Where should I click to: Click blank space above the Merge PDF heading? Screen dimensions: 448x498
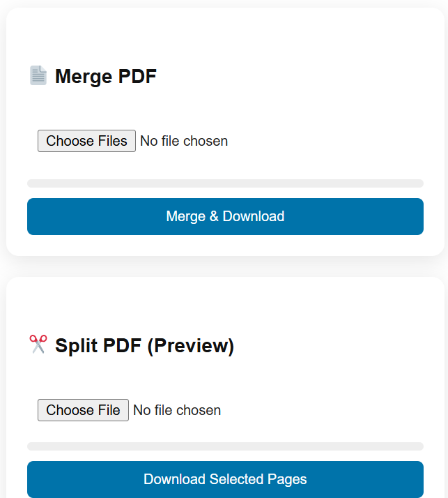coord(225,35)
